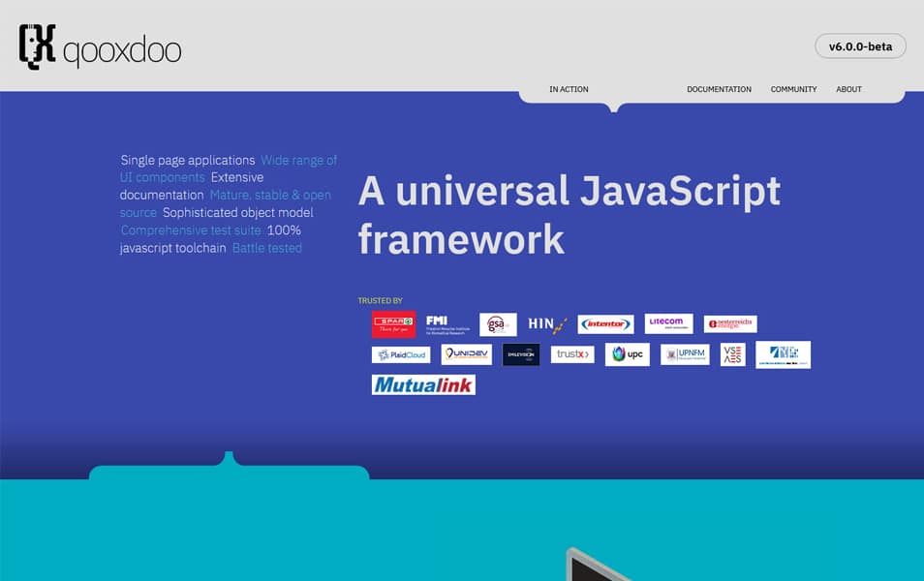
Task: Click the 'Battle tested' text
Action: tap(267, 248)
